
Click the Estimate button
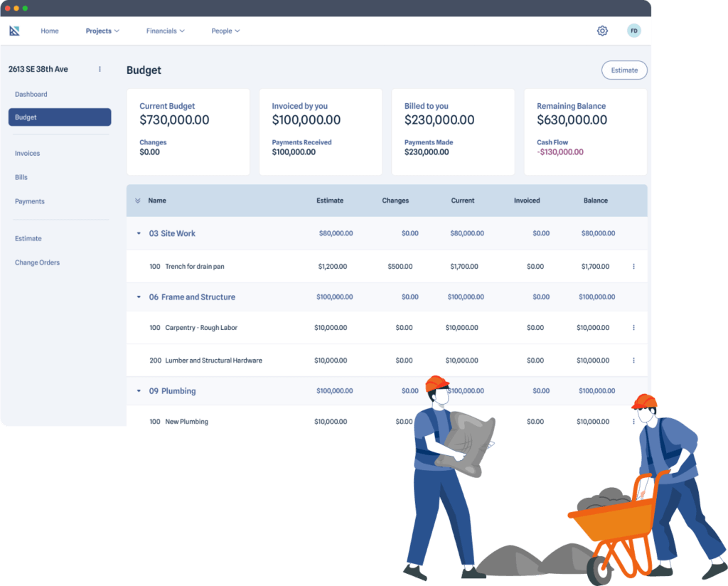[x=624, y=70]
